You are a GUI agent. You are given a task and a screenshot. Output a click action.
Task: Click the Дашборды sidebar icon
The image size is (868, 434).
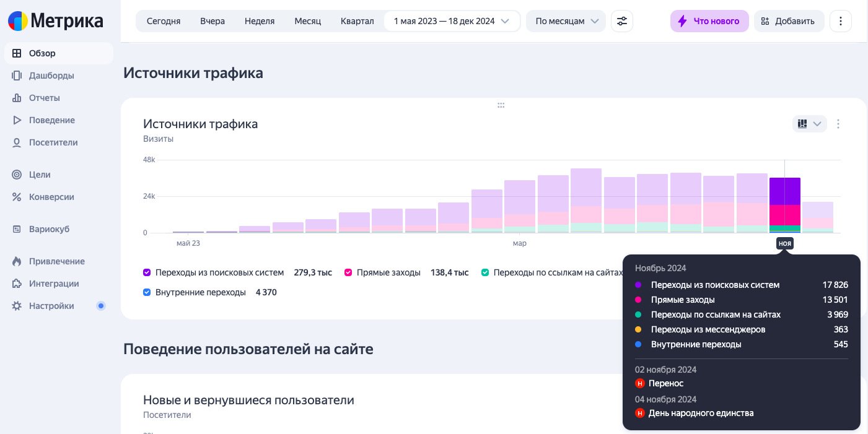(x=17, y=76)
